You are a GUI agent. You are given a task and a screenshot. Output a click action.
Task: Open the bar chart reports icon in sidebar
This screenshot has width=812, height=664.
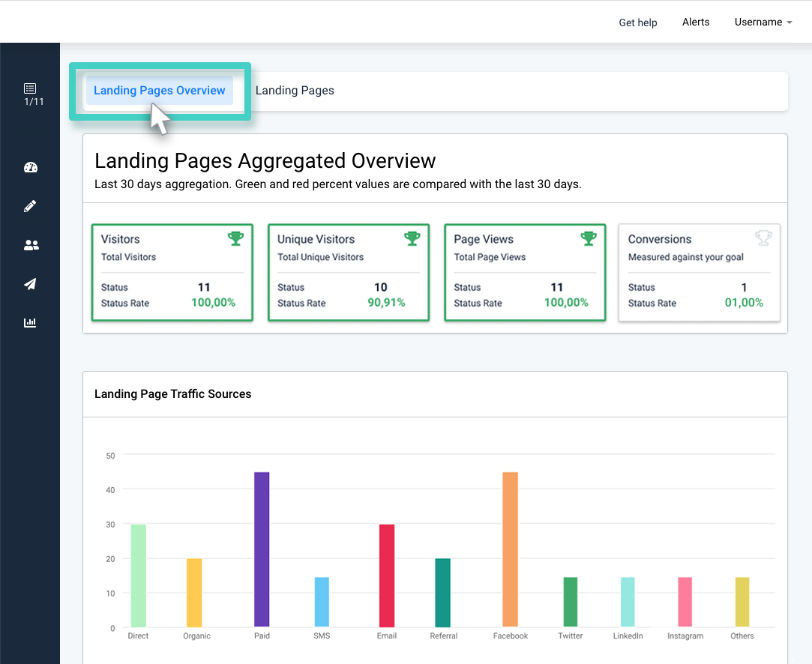tap(30, 322)
